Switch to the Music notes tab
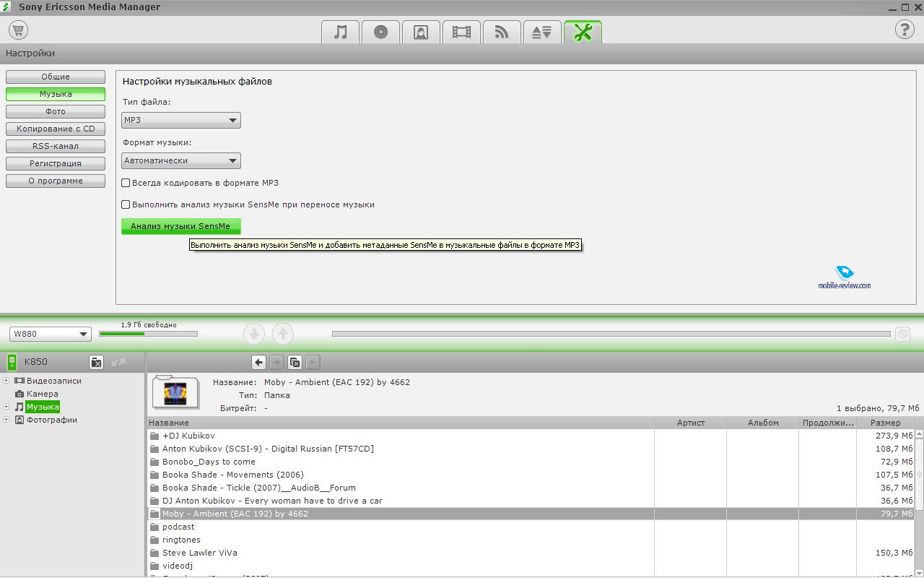The width and height of the screenshot is (924, 578). (x=341, y=33)
